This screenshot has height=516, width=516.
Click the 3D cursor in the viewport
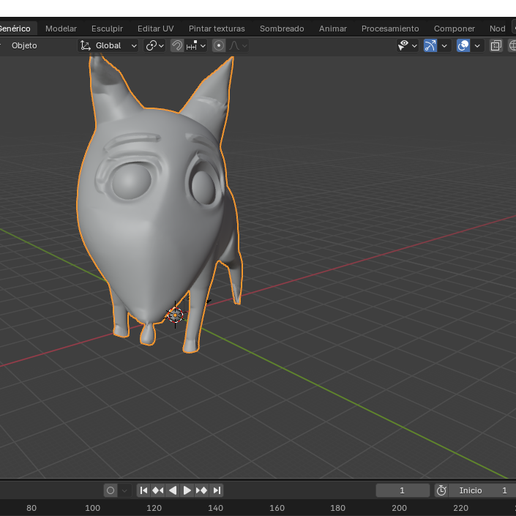(175, 315)
